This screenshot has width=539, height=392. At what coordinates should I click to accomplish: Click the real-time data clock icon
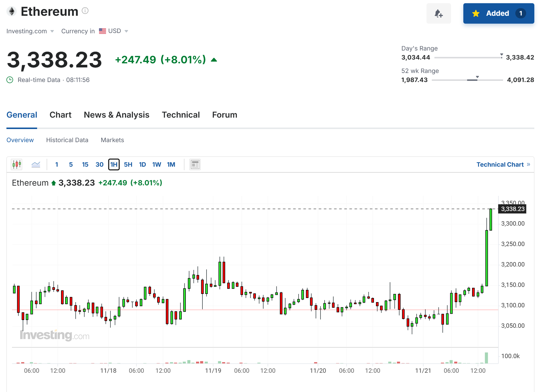10,80
